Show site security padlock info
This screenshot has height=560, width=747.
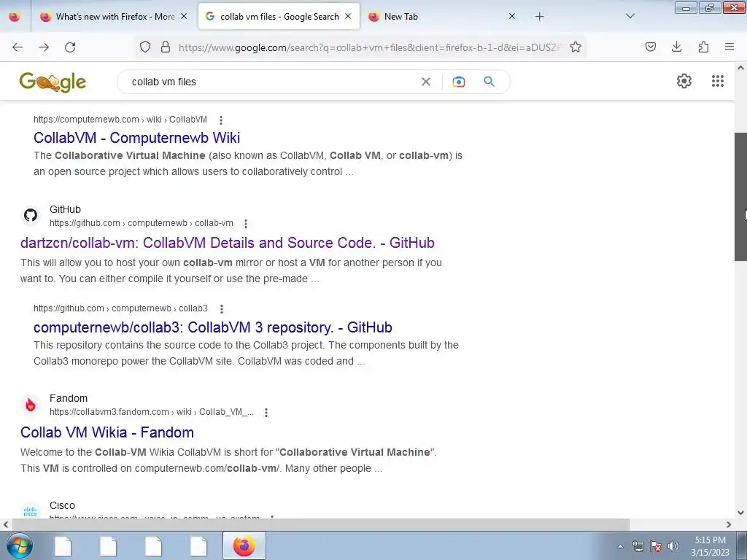[x=166, y=47]
